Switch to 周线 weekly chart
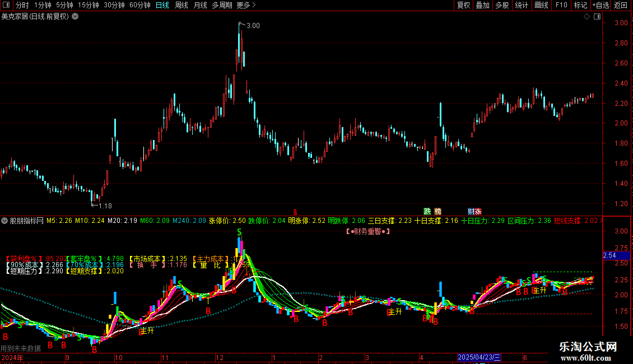 pyautogui.click(x=181, y=5)
